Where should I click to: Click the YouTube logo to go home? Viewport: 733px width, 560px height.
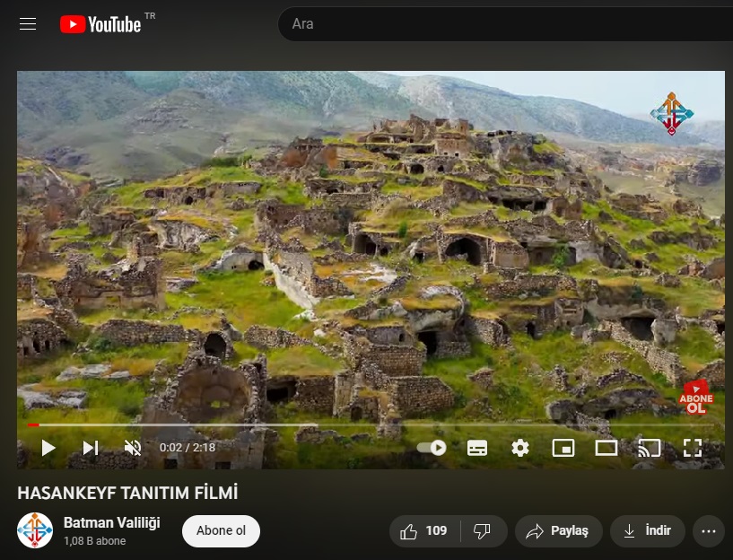100,23
